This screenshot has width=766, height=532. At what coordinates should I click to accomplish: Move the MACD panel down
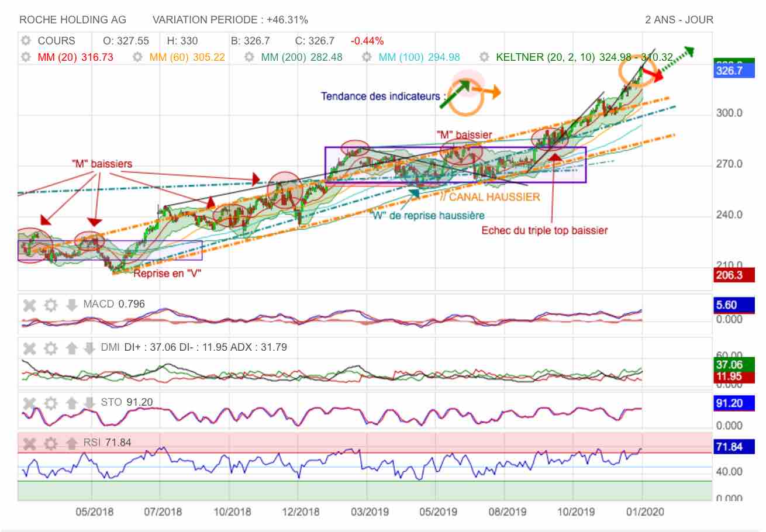(x=71, y=305)
